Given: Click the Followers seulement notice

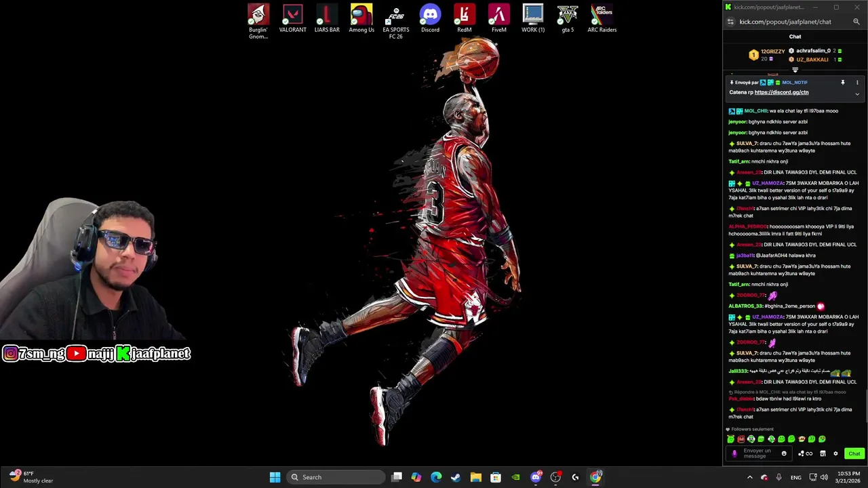Looking at the screenshot, I should click(x=749, y=429).
